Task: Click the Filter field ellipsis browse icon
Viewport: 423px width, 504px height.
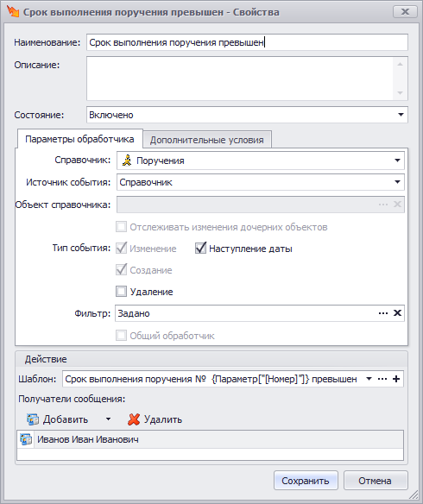Action: [x=382, y=313]
